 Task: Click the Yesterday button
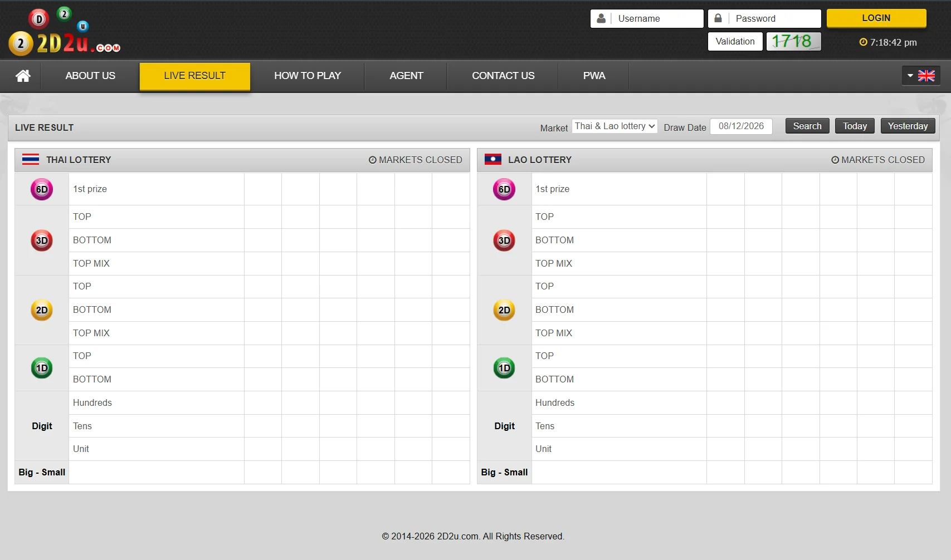click(x=908, y=126)
